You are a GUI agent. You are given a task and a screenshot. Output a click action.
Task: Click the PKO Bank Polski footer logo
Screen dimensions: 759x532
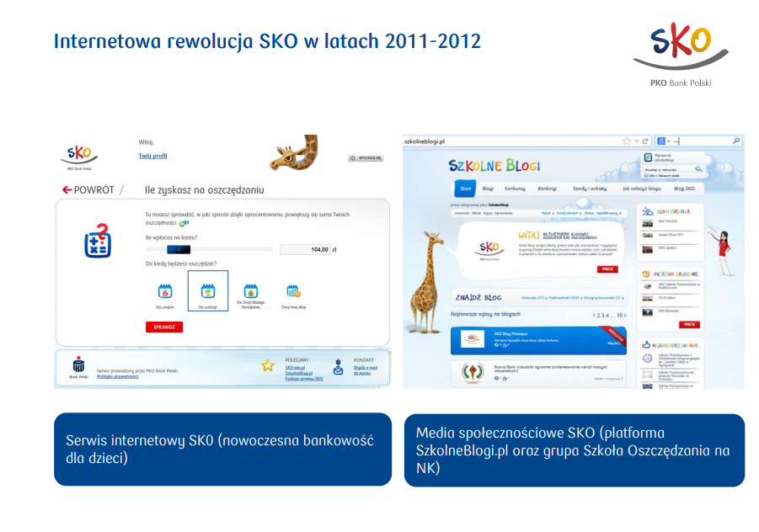coord(78,368)
